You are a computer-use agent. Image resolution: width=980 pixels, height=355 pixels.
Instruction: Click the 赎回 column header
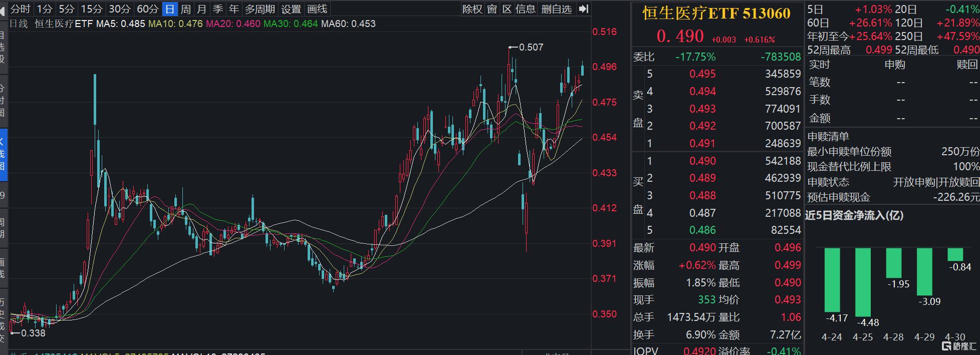point(967,64)
